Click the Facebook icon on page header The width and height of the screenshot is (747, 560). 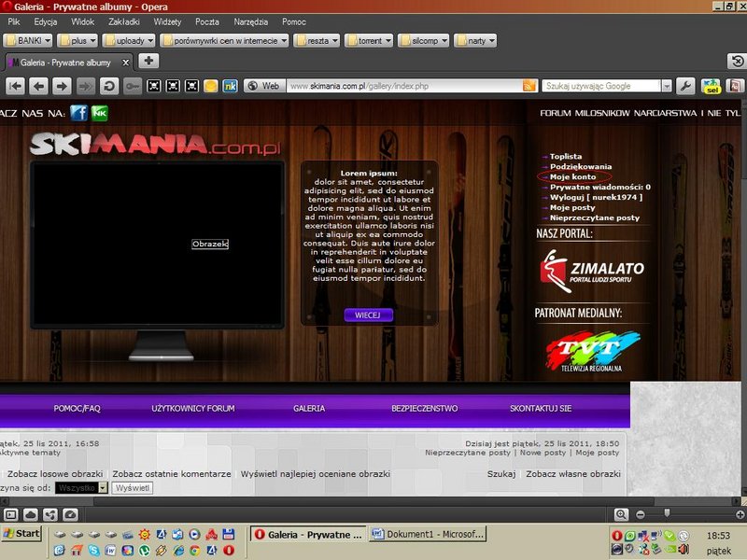78,113
